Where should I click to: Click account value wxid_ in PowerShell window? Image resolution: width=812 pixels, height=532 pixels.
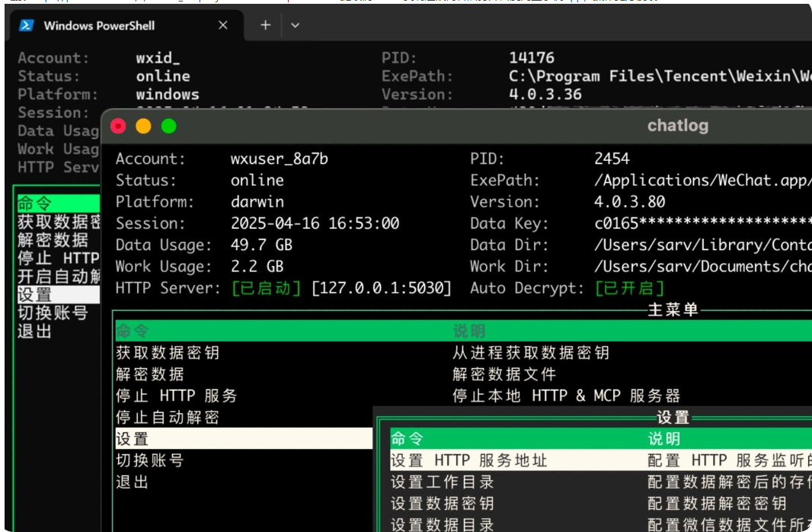coord(158,57)
